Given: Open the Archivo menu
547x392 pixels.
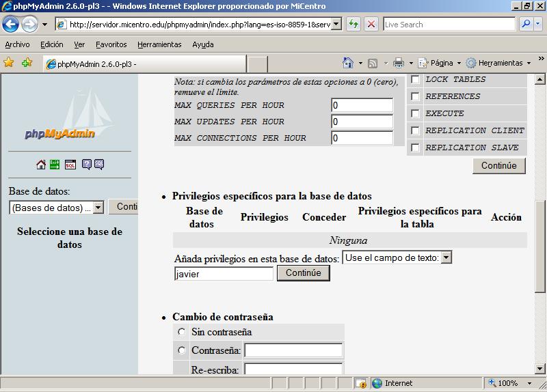Looking at the screenshot, I should tap(17, 44).
